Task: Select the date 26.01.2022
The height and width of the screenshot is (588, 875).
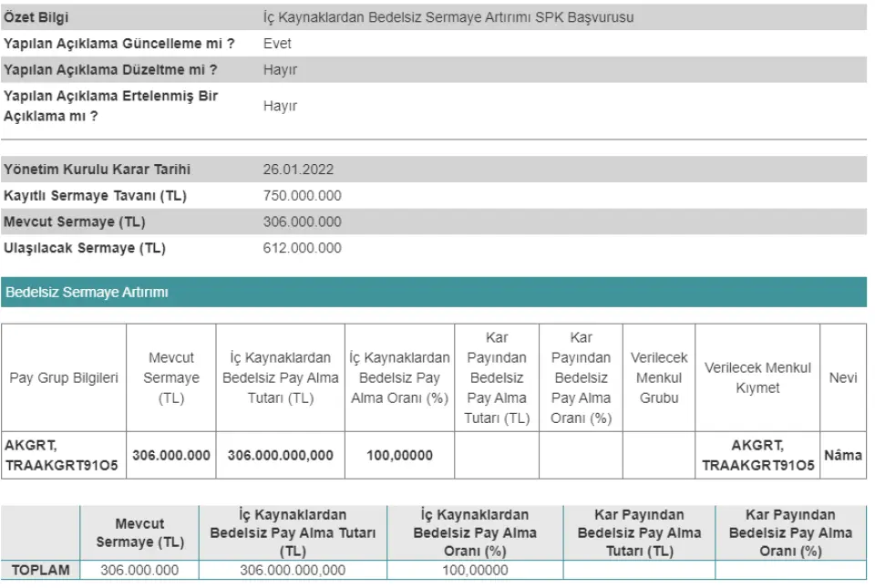Action: tap(298, 170)
